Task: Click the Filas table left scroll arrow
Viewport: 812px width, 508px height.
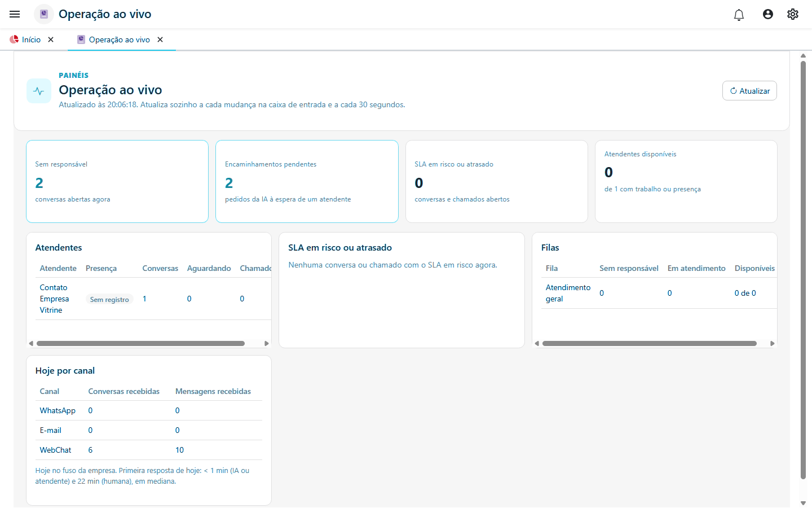Action: tap(537, 343)
